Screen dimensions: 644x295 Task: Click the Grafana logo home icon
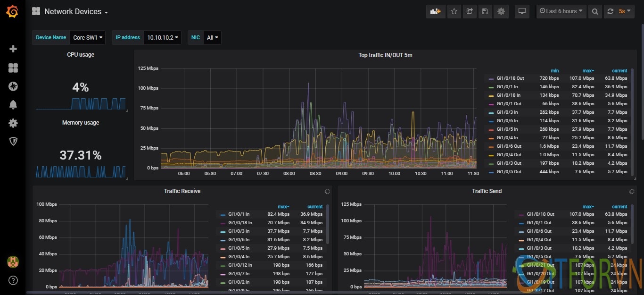point(13,12)
